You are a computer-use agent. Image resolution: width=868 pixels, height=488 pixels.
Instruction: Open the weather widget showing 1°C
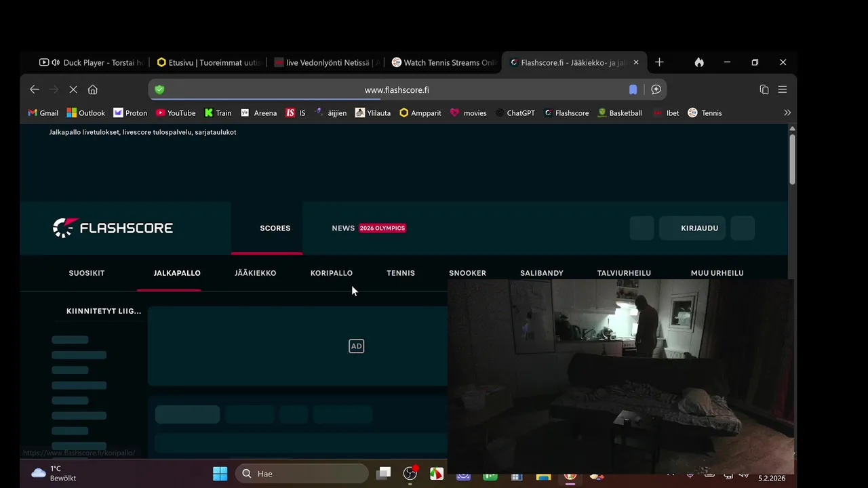[x=54, y=473]
